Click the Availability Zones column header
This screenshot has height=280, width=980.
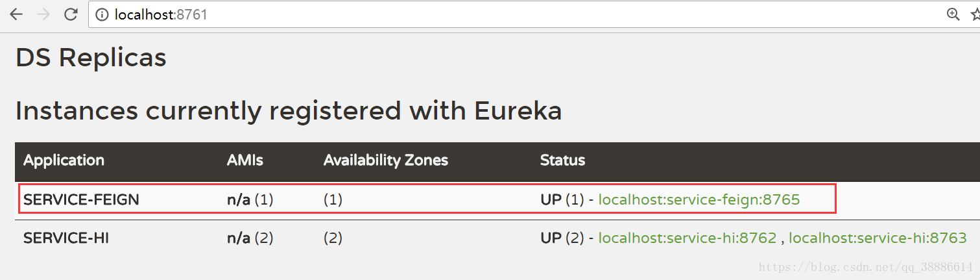coord(385,160)
